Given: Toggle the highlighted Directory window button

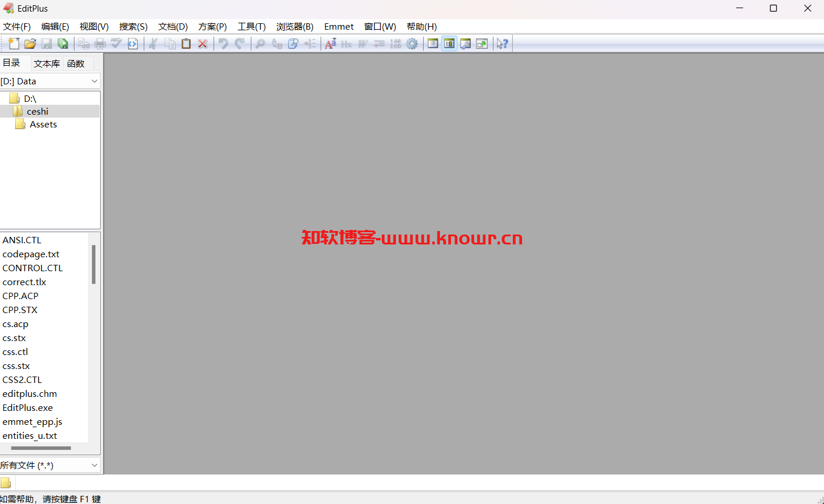Looking at the screenshot, I should [449, 44].
